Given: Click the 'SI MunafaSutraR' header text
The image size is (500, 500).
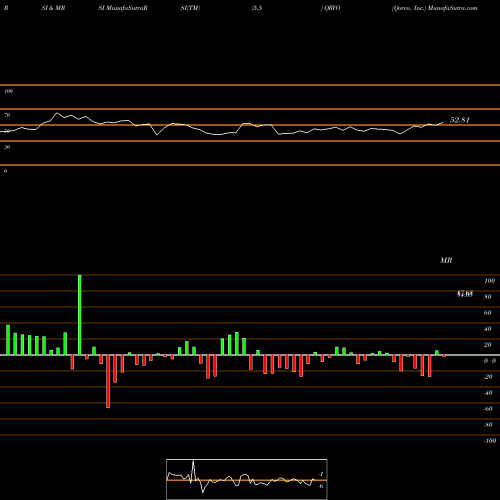Looking at the screenshot, I should 123,8.
